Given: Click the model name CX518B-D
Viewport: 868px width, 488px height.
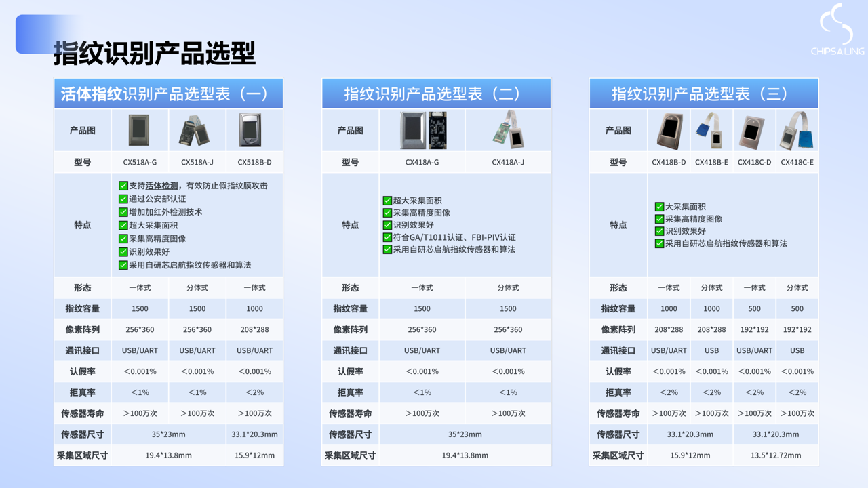Looking at the screenshot, I should 254,163.
